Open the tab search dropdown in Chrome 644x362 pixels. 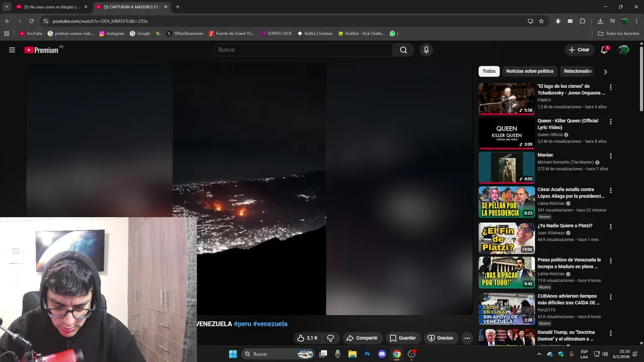[x=7, y=7]
